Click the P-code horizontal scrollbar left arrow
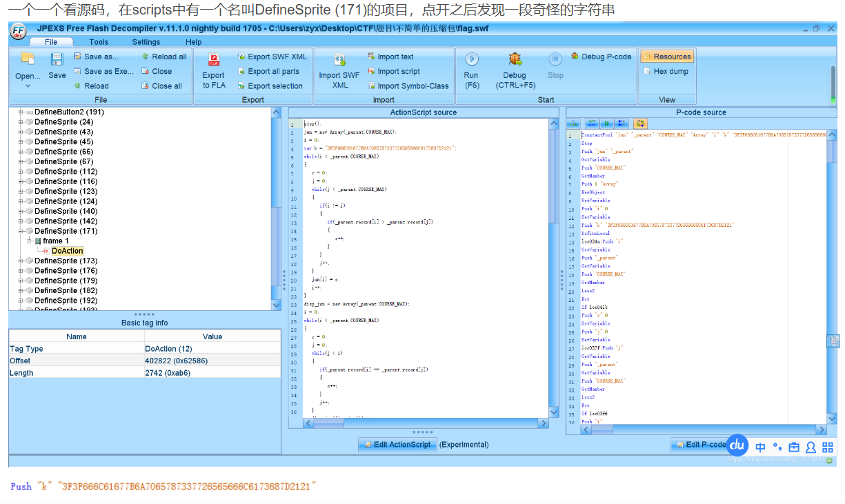This screenshot has width=845, height=504. click(587, 430)
